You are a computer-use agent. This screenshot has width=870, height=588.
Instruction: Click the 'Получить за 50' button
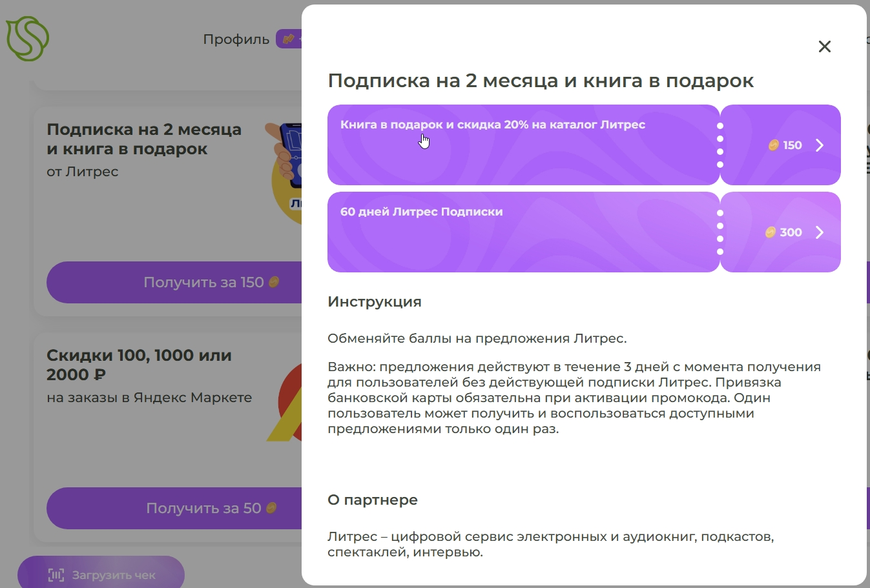[174, 508]
